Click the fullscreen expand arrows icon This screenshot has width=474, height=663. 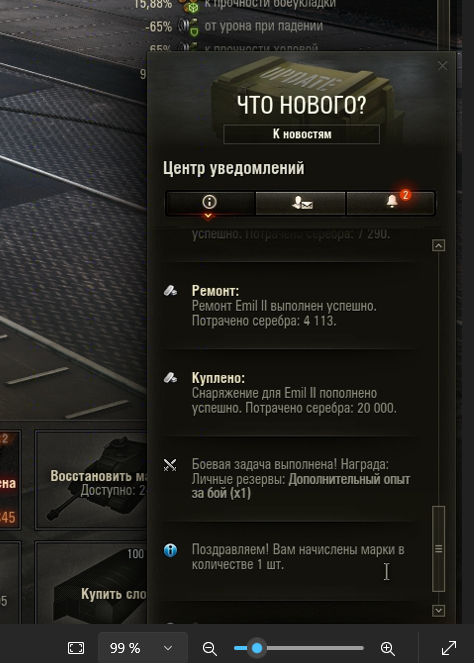tap(449, 648)
